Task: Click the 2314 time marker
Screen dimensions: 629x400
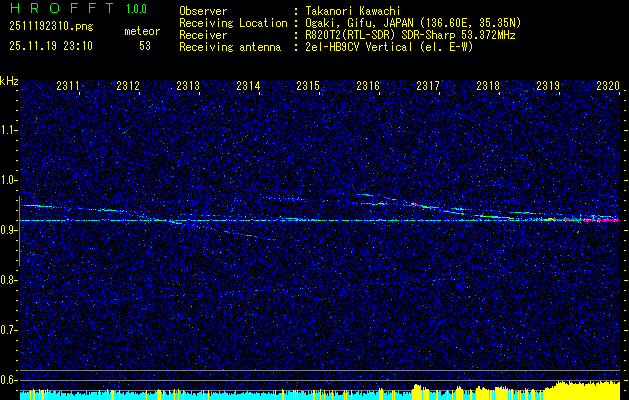Action: click(248, 86)
